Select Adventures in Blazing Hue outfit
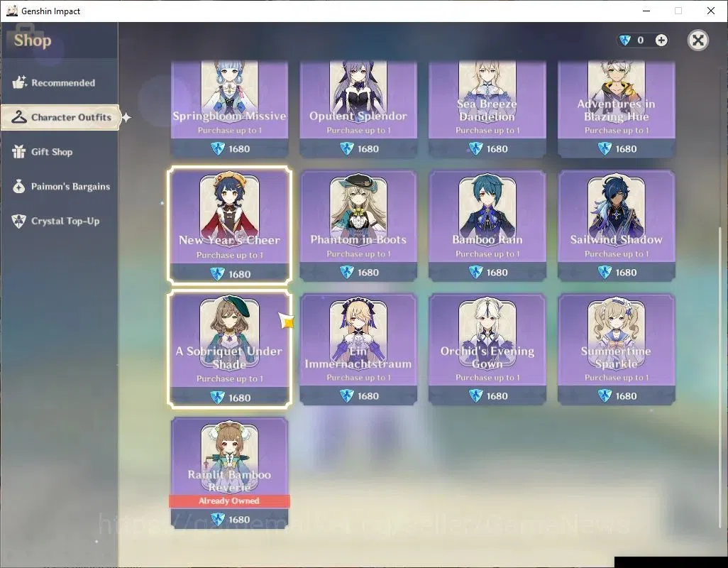Screen dimensions: 728x568 tap(616, 109)
